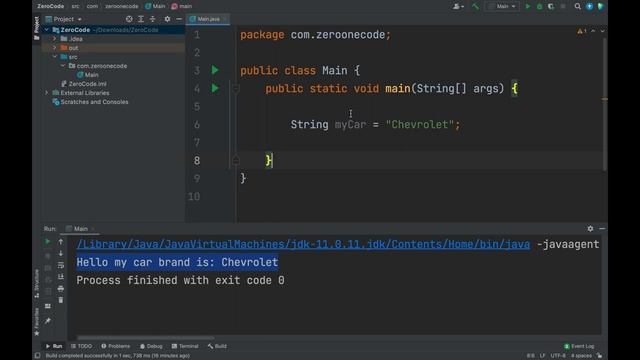Open the Terminal tool window

point(185,346)
